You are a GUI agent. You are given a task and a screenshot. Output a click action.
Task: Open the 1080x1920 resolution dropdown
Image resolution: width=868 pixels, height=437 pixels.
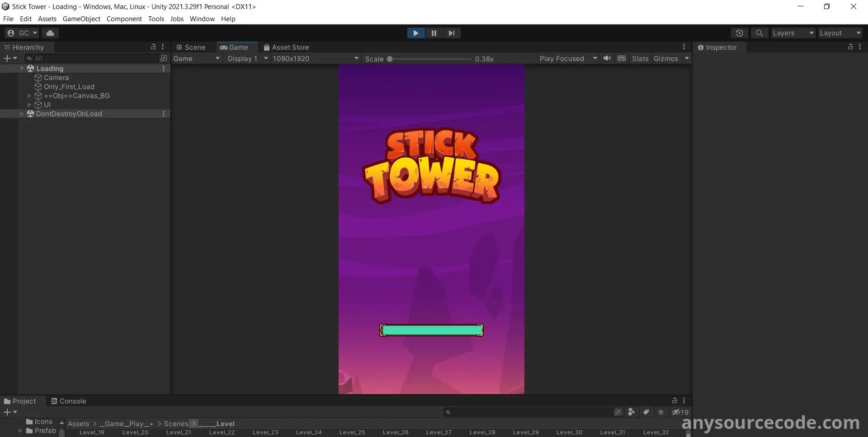pyautogui.click(x=315, y=59)
